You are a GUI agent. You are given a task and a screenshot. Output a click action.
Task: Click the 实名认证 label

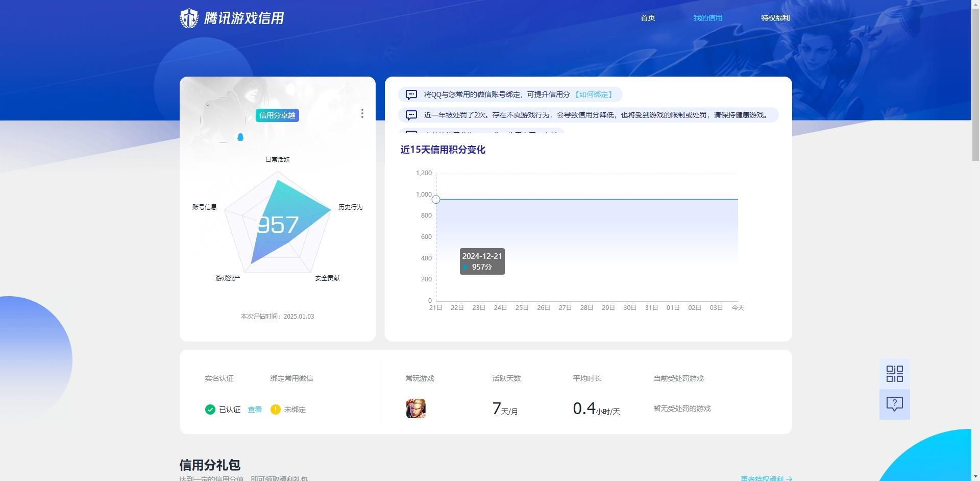pos(219,378)
